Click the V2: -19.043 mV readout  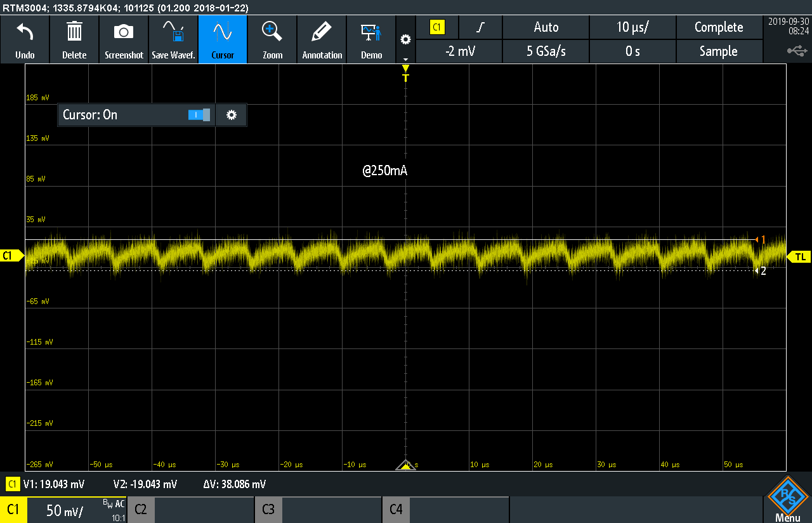click(145, 484)
